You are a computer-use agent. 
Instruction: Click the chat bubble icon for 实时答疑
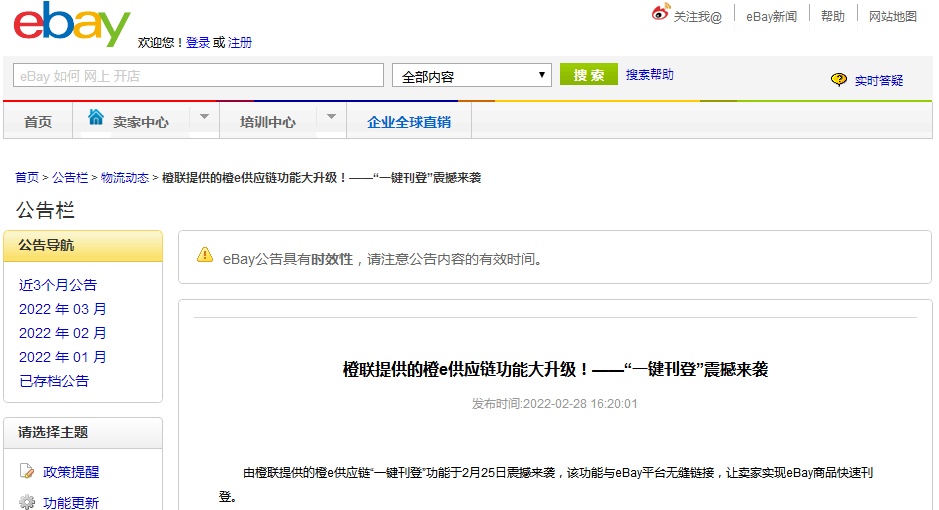point(839,79)
